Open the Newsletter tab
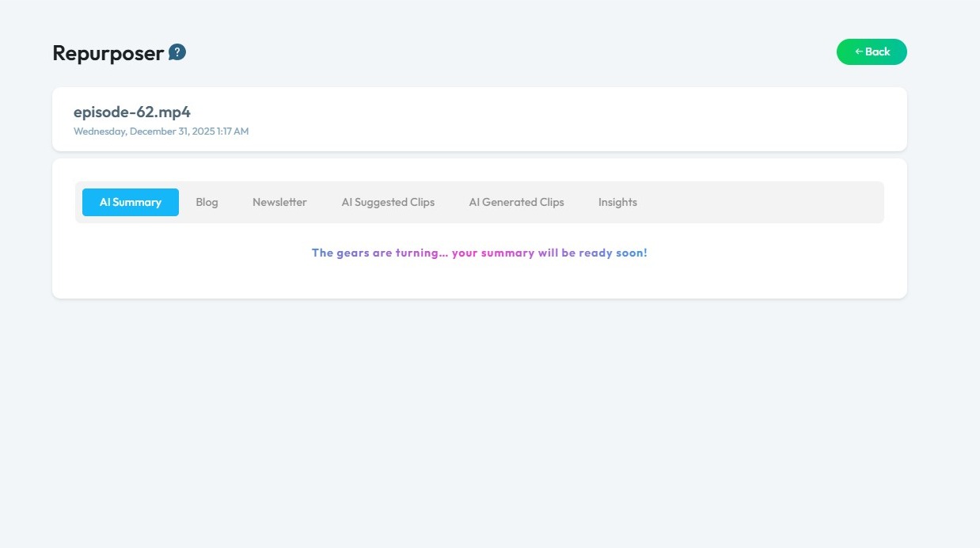The height and width of the screenshot is (548, 980). (279, 202)
